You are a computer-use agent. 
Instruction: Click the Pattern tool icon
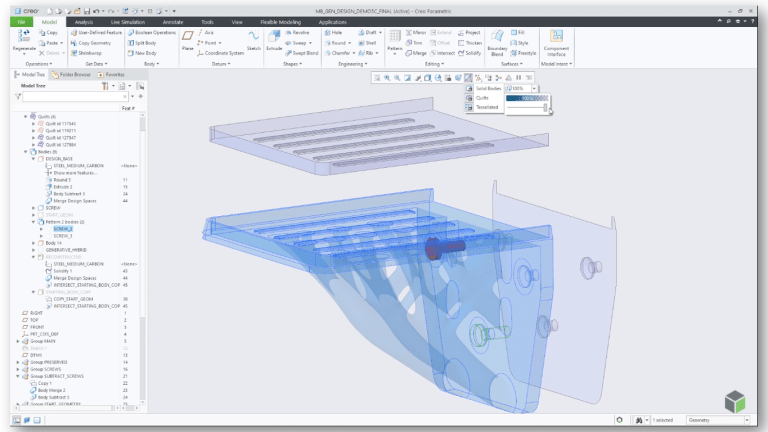click(x=395, y=40)
